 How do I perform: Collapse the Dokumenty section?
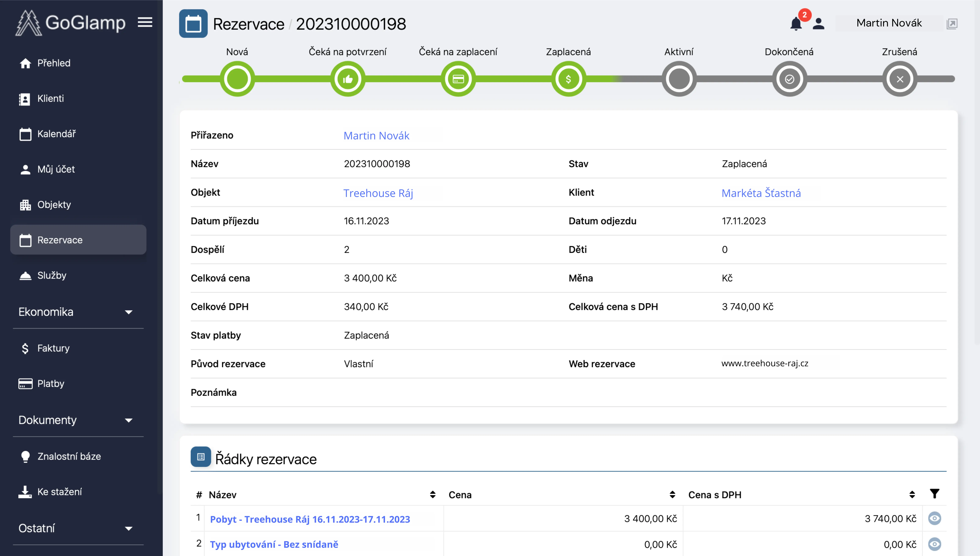[78, 420]
